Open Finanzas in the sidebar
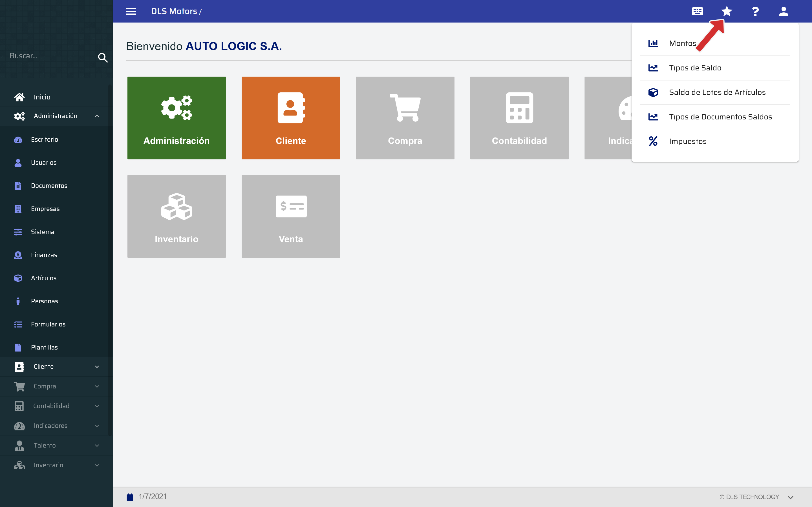Screen dimensions: 812x507 (x=44, y=255)
